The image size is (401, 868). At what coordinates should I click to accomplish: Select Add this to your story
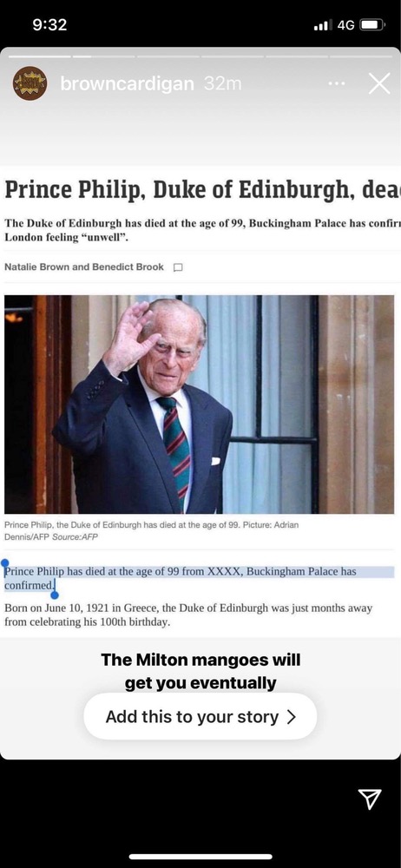200,717
